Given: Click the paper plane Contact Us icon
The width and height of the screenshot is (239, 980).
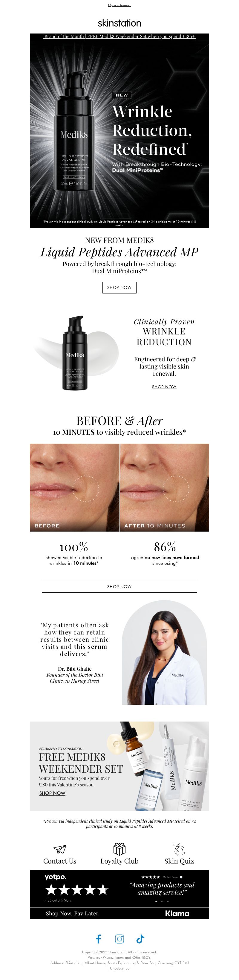Looking at the screenshot, I should click(x=60, y=850).
